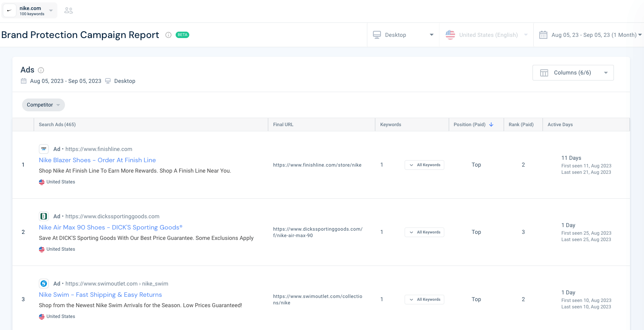Open the Competitor filter dropdown

43,105
